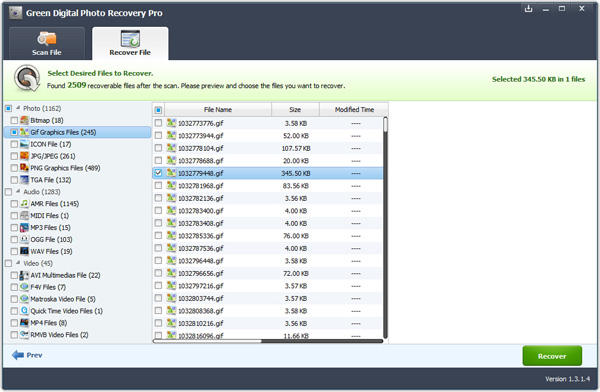Screen dimensions: 600x392
Task: Sort by the Modified Time column header
Action: point(354,109)
